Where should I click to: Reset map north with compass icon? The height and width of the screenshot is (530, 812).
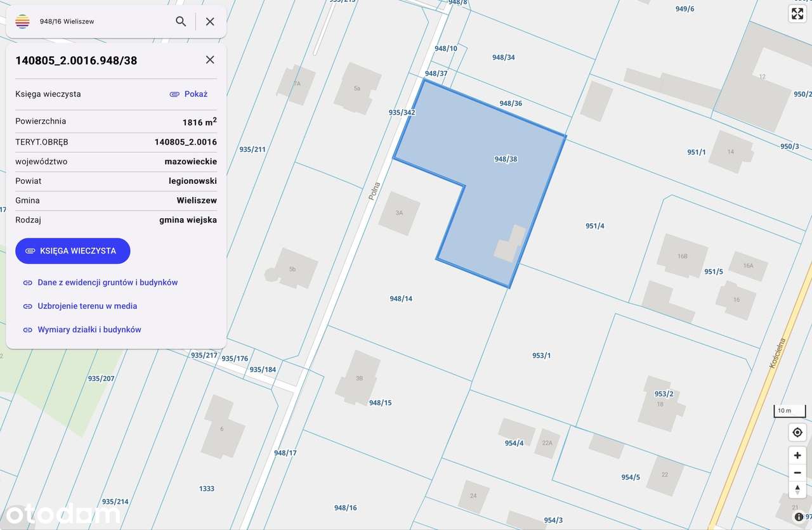(x=797, y=489)
